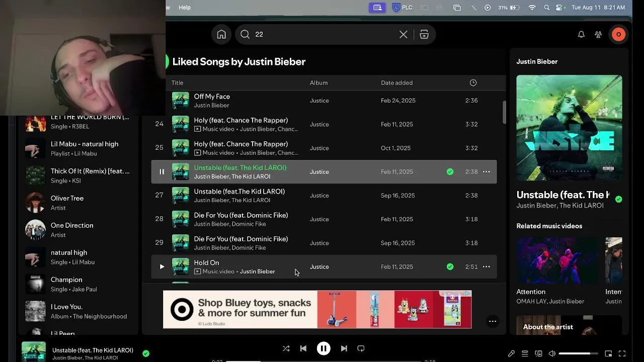Open the clock showing Tue Aug 11
Image resolution: width=644 pixels, height=362 pixels.
[x=598, y=8]
